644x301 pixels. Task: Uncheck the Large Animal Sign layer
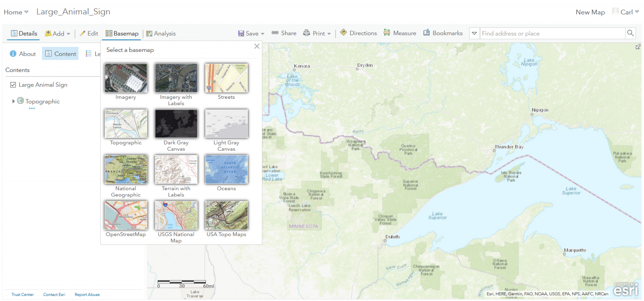pos(13,85)
